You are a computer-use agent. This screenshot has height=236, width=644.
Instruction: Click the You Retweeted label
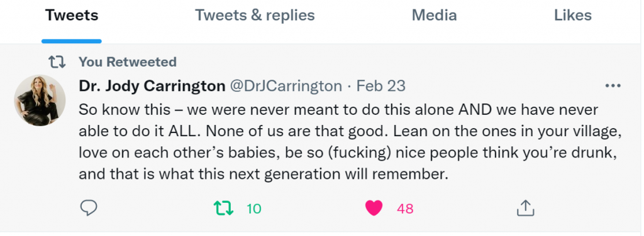pyautogui.click(x=128, y=62)
